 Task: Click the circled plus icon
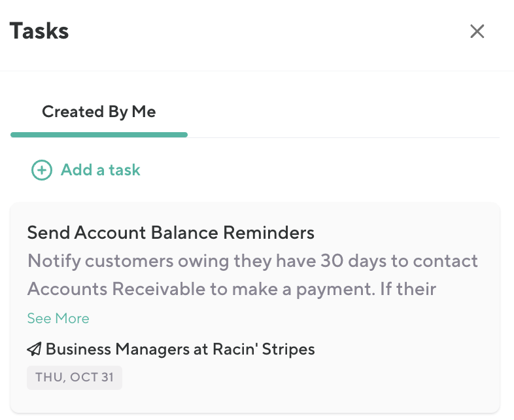pyautogui.click(x=42, y=171)
